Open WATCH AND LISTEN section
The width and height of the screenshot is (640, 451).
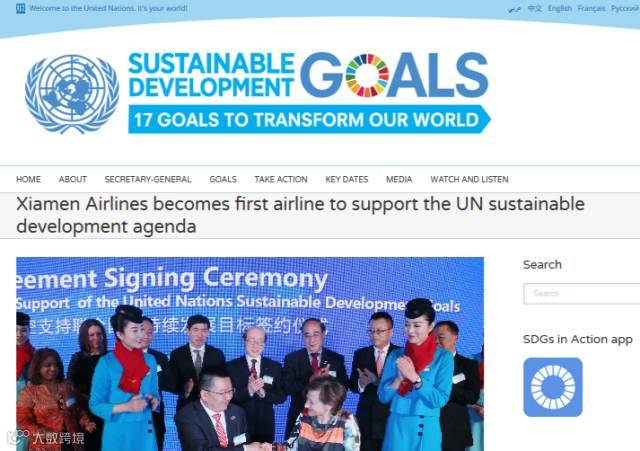pyautogui.click(x=469, y=179)
